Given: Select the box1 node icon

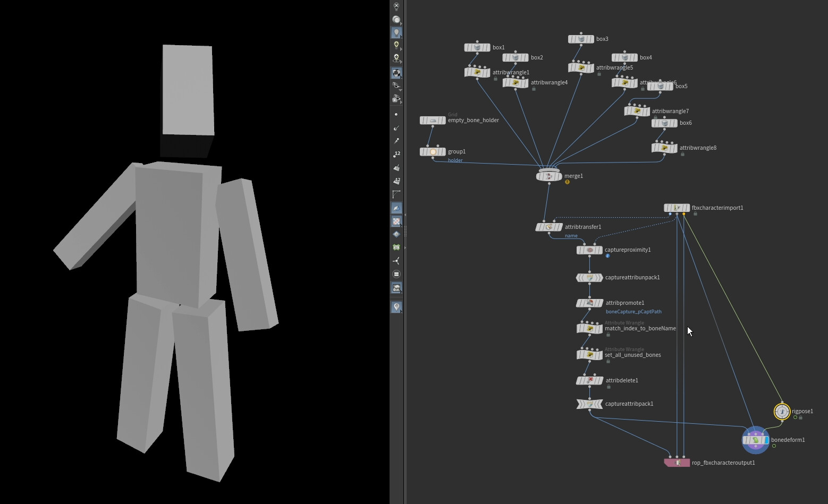Looking at the screenshot, I should (477, 47).
